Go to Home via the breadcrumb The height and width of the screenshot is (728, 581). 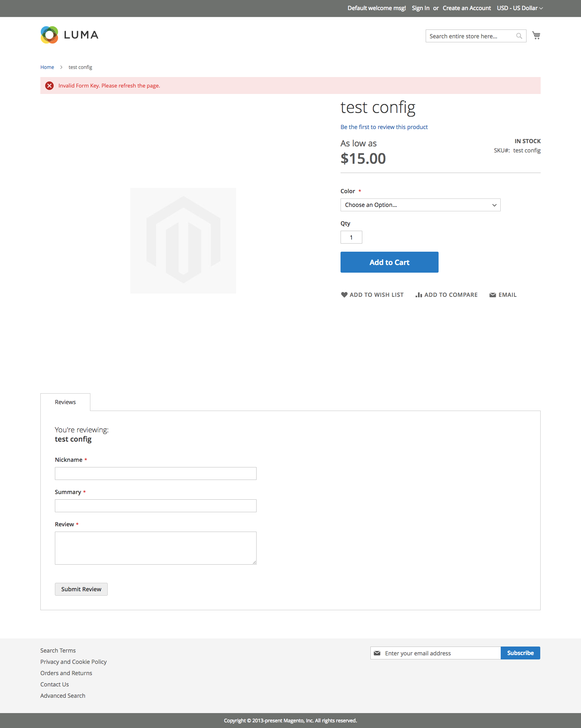tap(47, 67)
